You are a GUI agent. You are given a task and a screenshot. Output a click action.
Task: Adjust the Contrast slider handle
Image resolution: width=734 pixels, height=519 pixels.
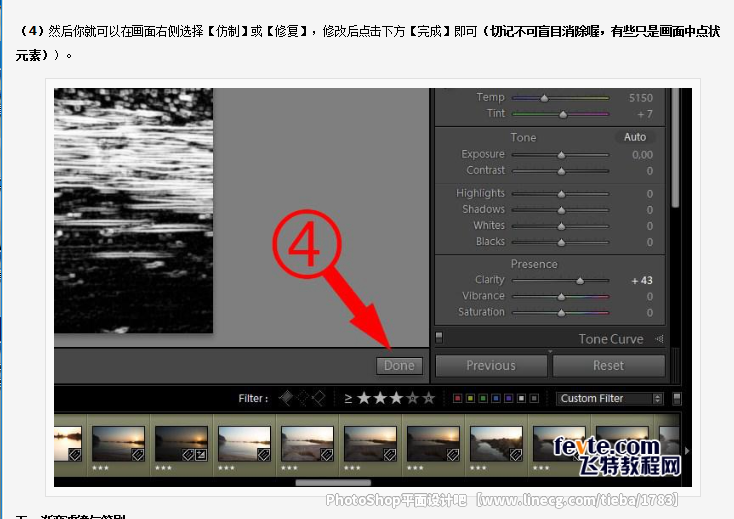561,171
